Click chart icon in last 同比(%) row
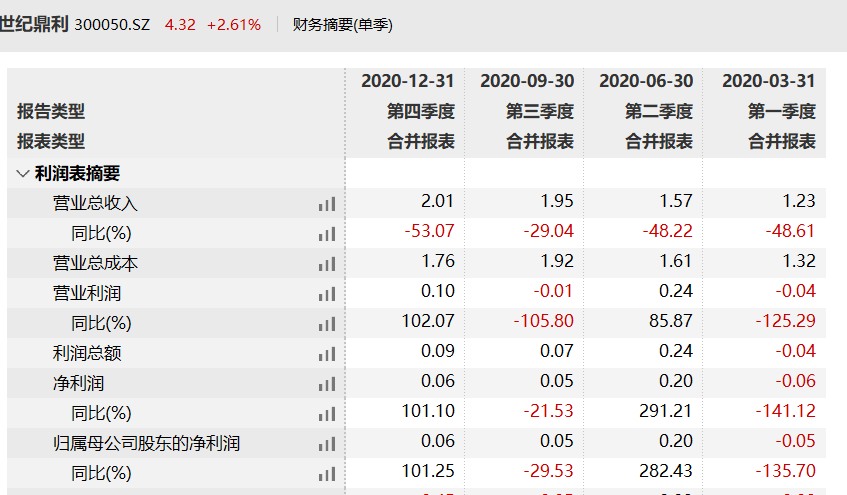847x495 pixels. tap(327, 474)
